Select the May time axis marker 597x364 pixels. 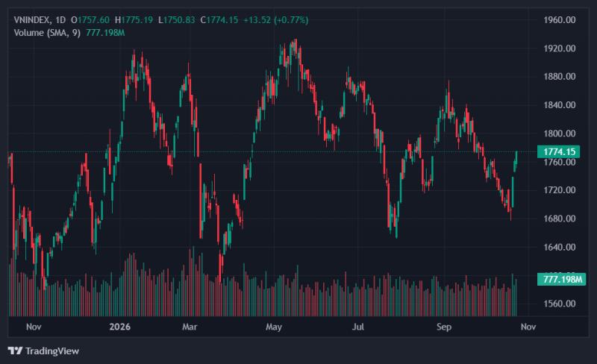pyautogui.click(x=274, y=327)
